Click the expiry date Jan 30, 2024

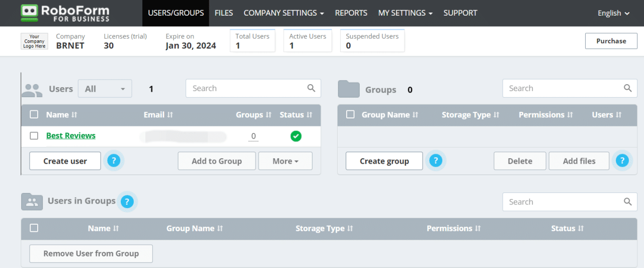[191, 46]
